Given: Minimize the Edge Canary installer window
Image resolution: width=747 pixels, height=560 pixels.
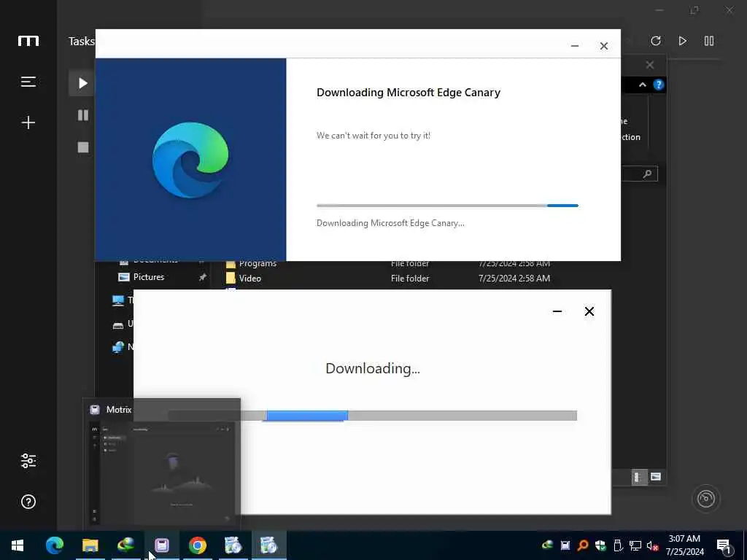Looking at the screenshot, I should click(575, 46).
